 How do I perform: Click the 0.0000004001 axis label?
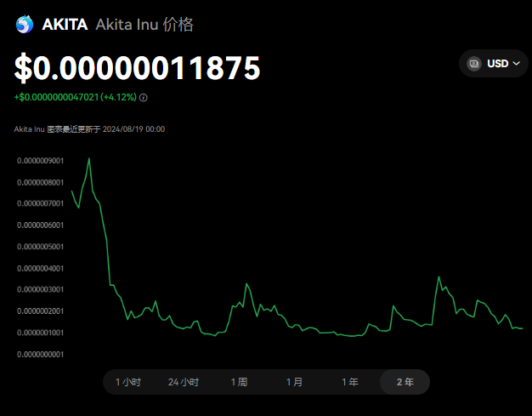pos(41,268)
